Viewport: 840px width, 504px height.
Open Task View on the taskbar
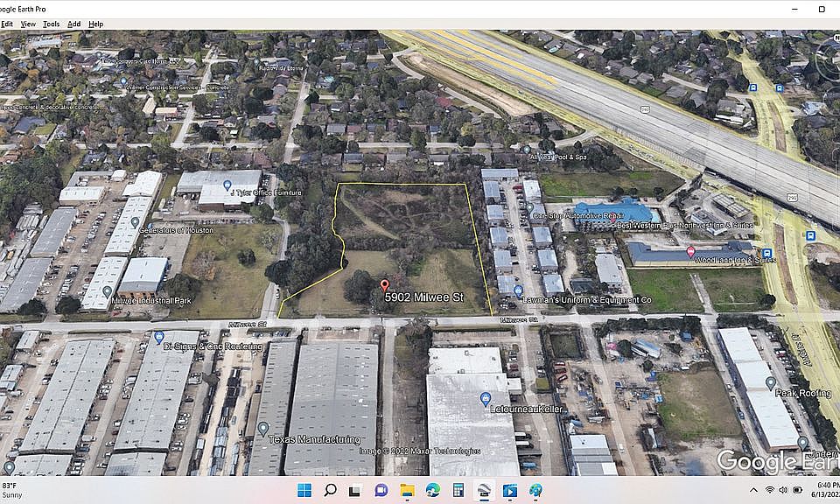[x=354, y=490]
